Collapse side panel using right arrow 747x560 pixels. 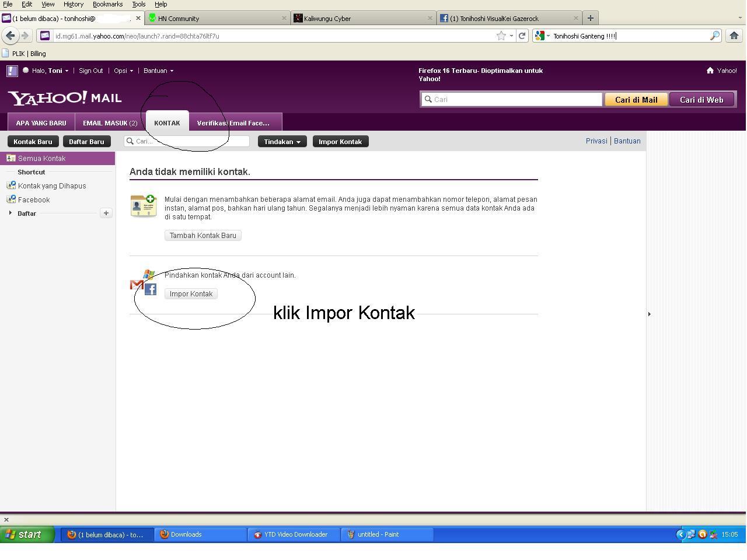[649, 314]
